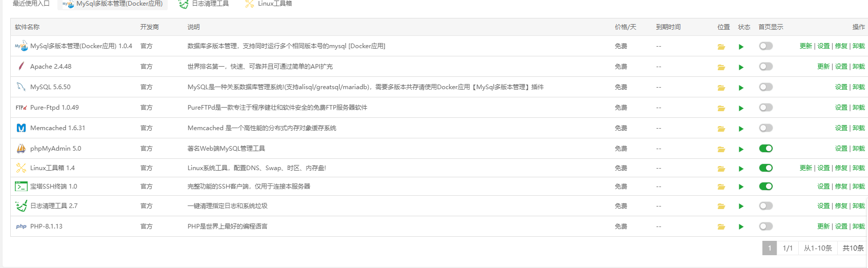Click the Memcached M logo icon
This screenshot has height=268, width=868.
coord(21,128)
